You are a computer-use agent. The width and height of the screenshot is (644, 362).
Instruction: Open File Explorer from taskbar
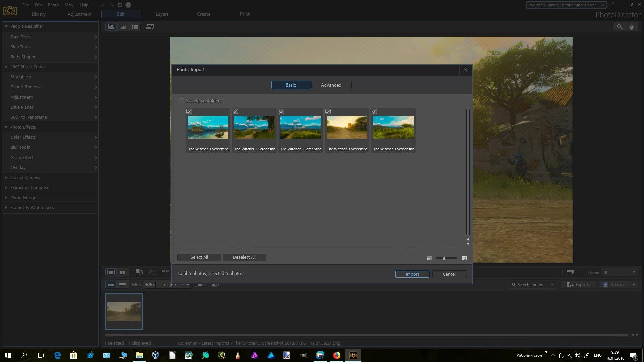pyautogui.click(x=139, y=355)
